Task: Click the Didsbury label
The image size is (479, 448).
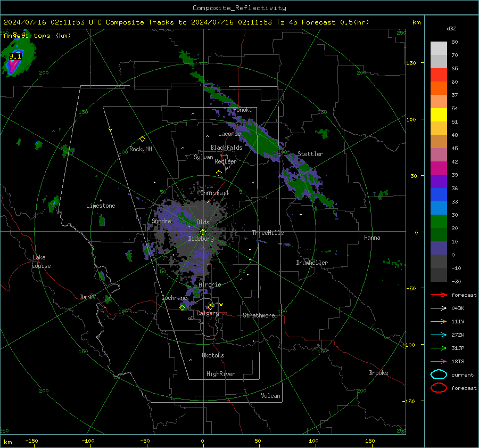Action: pos(201,239)
